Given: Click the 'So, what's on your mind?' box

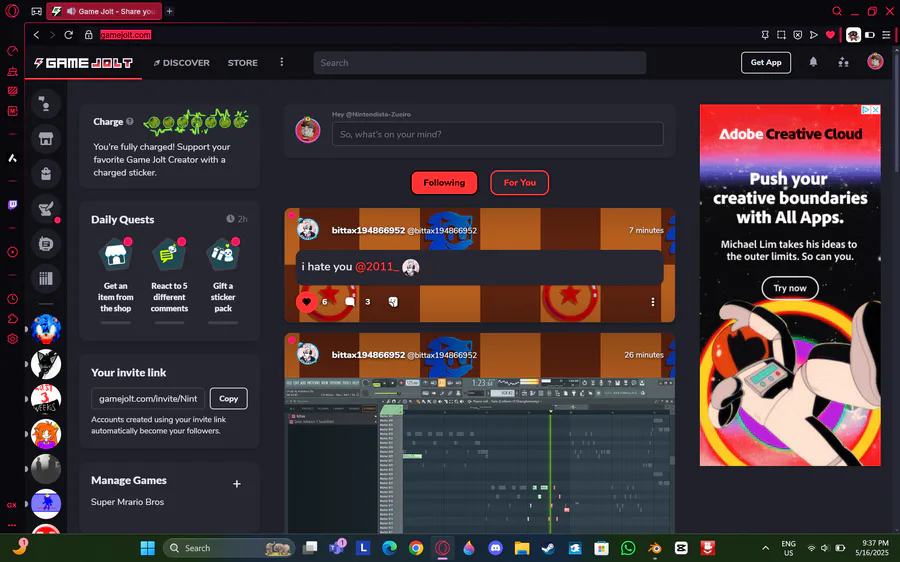Looking at the screenshot, I should click(498, 134).
